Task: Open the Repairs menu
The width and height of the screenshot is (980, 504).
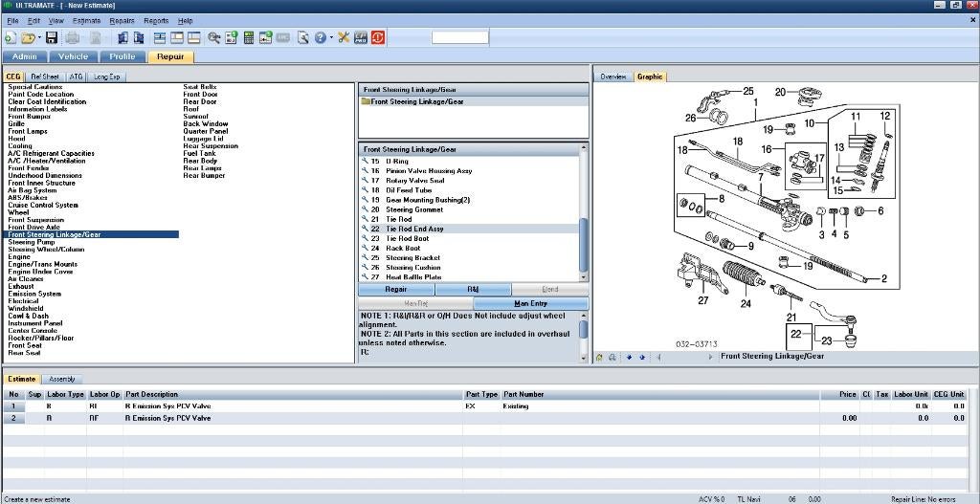Action: click(122, 21)
